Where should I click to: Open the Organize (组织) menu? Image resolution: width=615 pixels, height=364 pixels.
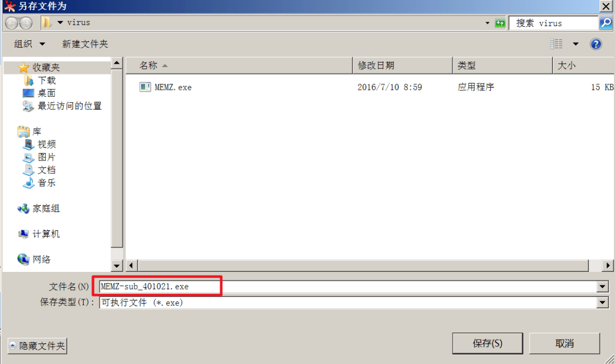(29, 44)
